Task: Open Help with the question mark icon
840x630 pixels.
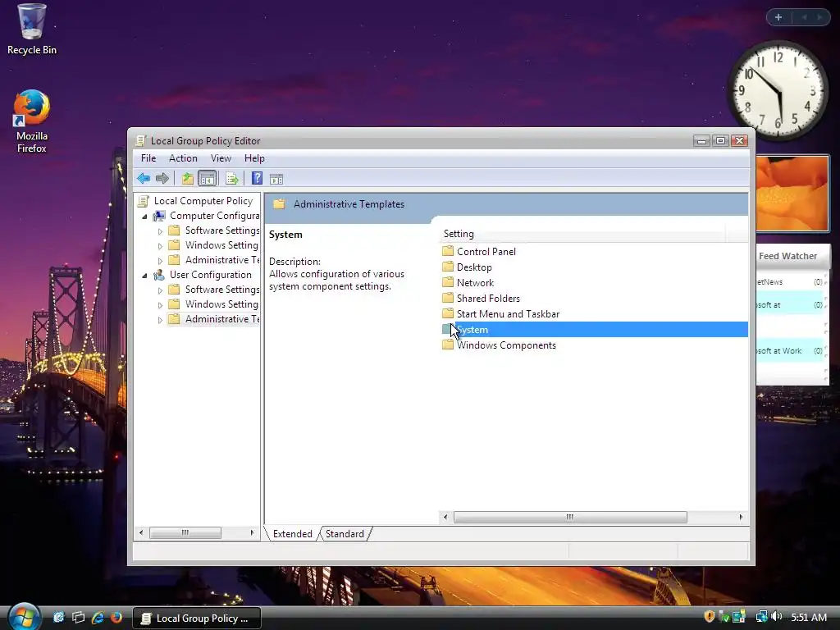Action: (257, 178)
